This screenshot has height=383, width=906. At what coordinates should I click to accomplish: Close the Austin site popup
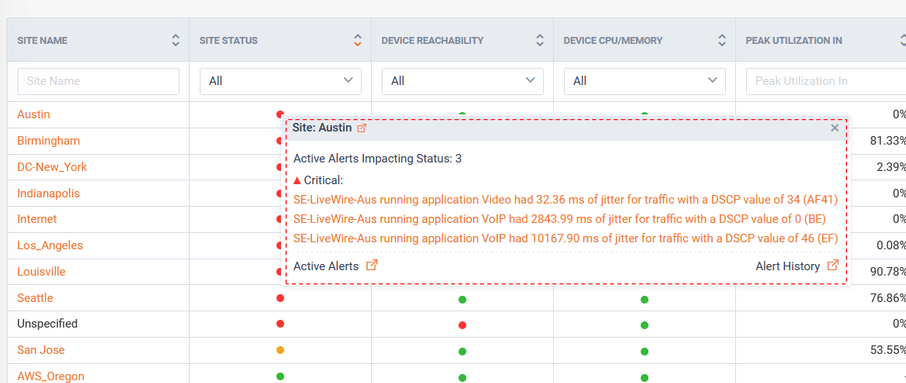(834, 128)
